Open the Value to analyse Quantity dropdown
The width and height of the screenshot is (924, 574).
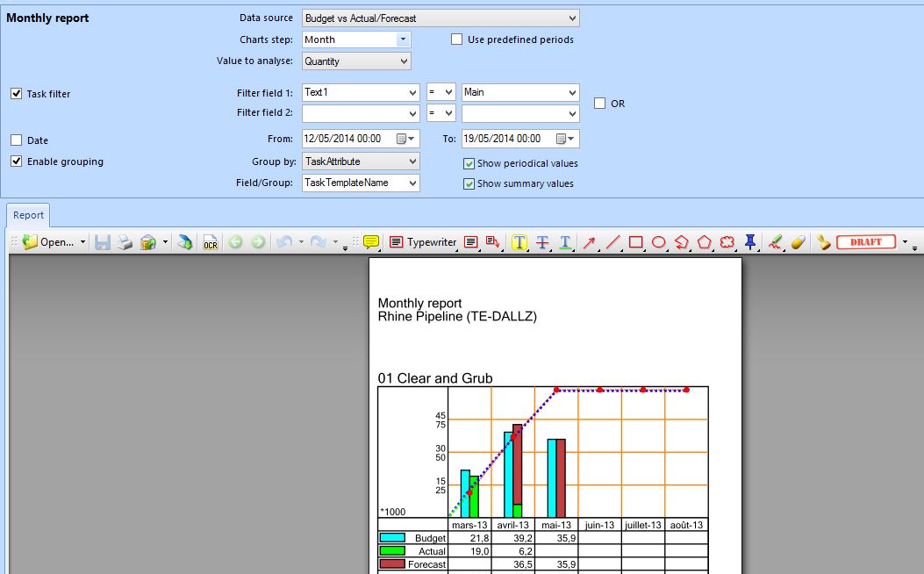(x=356, y=61)
